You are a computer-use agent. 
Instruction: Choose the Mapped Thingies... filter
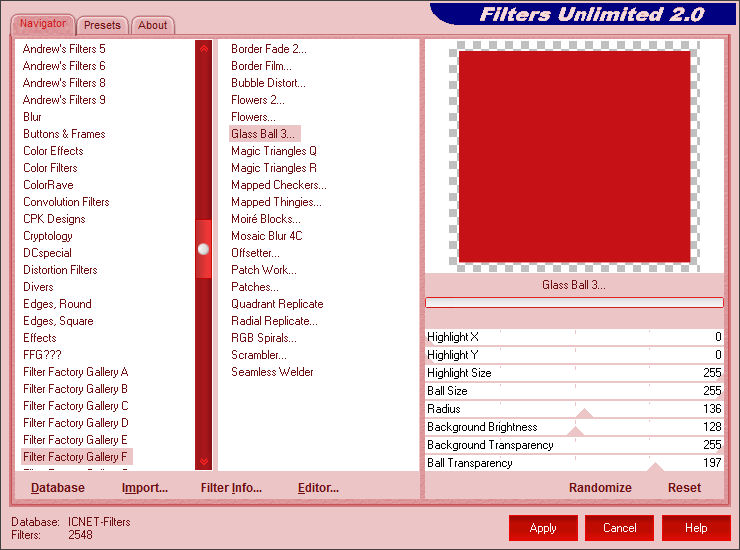[x=276, y=202]
